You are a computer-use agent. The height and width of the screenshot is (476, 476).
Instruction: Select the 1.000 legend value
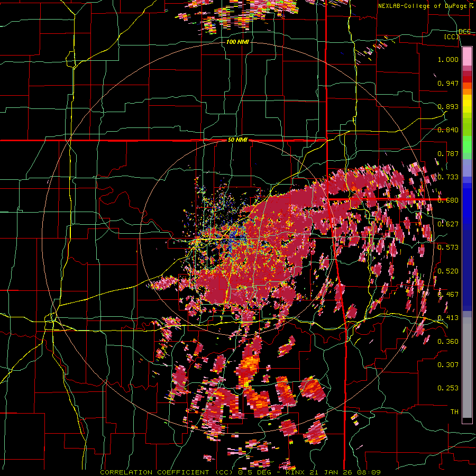tap(448, 59)
